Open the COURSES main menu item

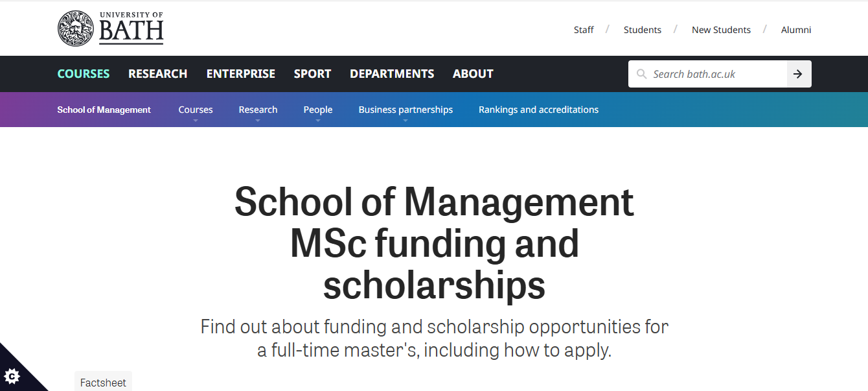(x=84, y=74)
